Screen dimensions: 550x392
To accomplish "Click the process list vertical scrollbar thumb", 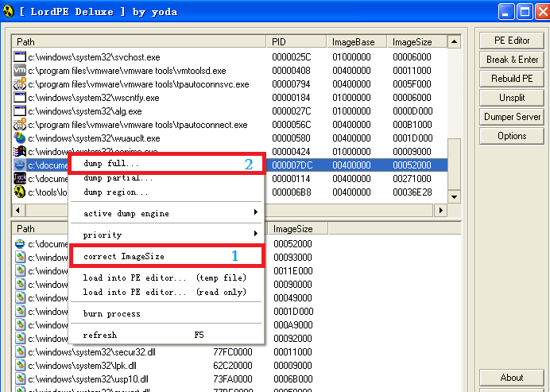I will point(455,164).
